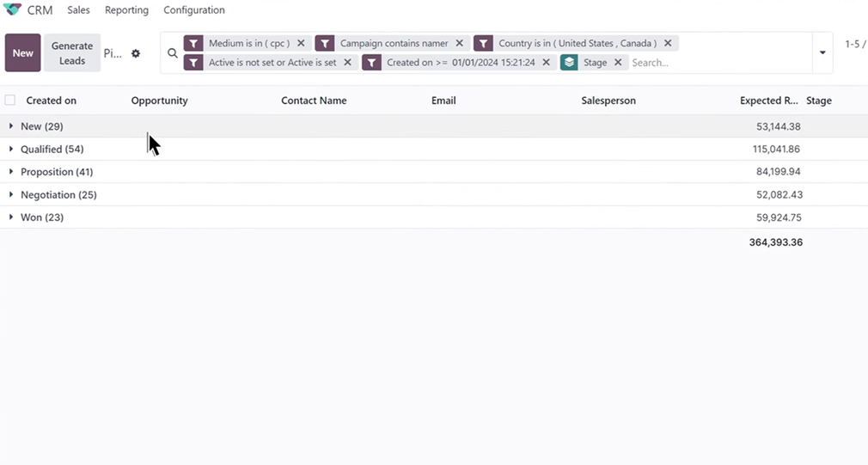Image resolution: width=868 pixels, height=465 pixels.
Task: Remove the Country filter chip
Action: pos(668,43)
